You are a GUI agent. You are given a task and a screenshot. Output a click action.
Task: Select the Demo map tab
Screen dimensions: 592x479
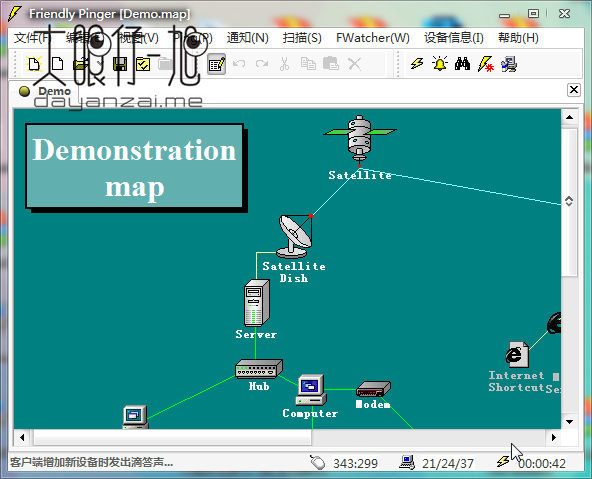45,91
